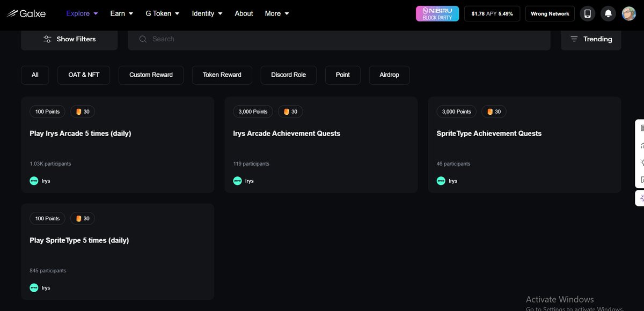Select the OAT & NFT filter

click(84, 75)
